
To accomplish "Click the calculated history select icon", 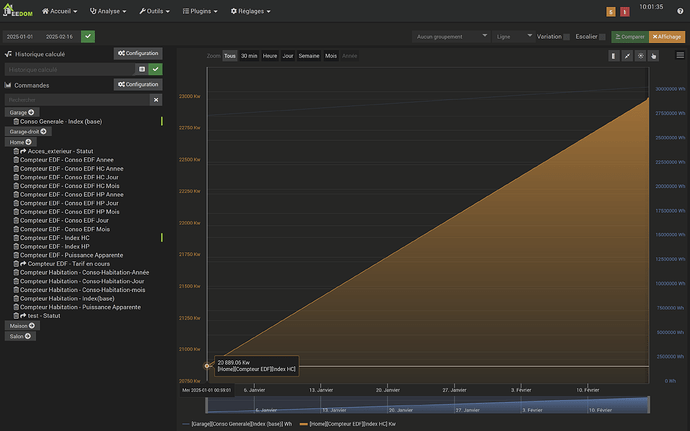I will coord(142,70).
